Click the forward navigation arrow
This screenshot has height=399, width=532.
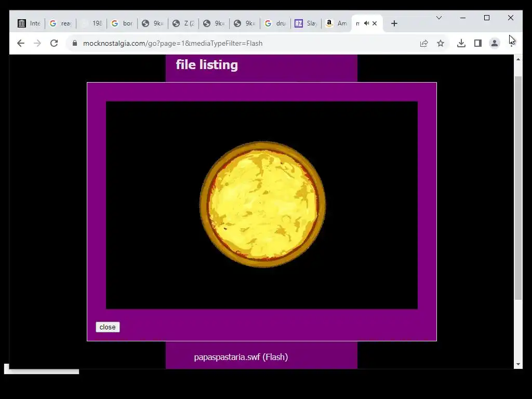(x=37, y=44)
